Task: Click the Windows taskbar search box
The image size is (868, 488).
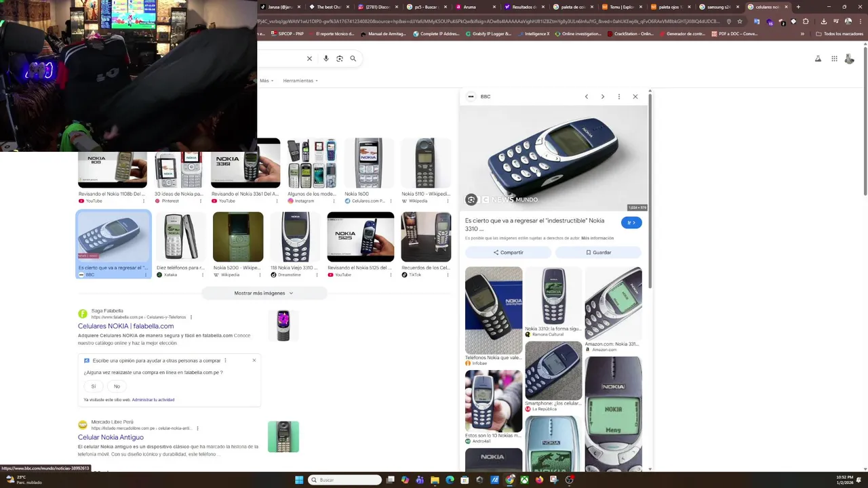Action: (x=344, y=480)
